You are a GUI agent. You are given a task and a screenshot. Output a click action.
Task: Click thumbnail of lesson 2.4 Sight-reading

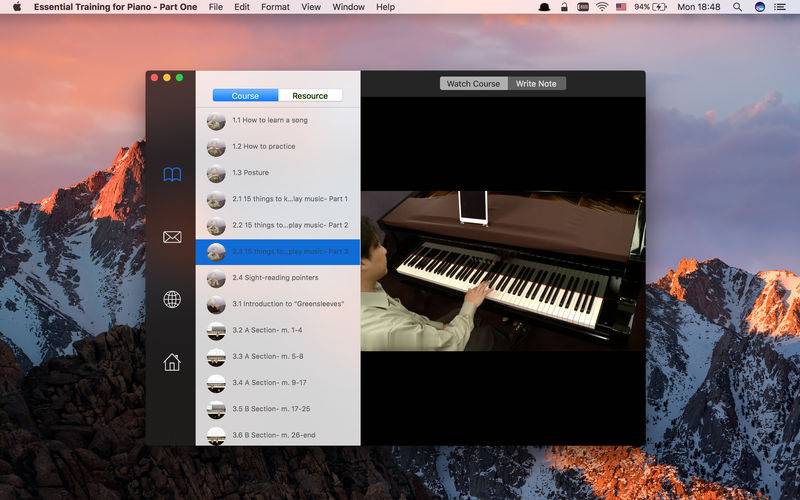[216, 279]
